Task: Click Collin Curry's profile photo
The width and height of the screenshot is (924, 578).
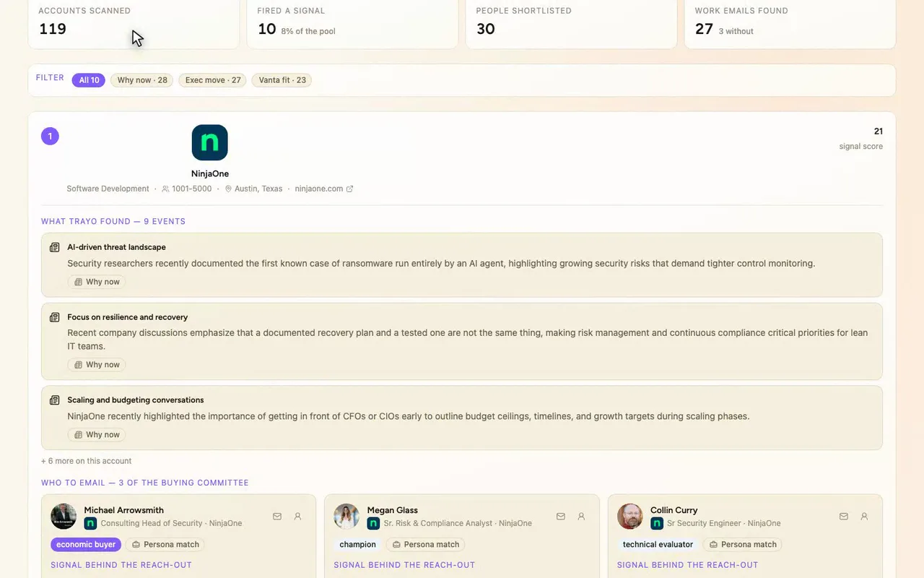Action: coord(630,517)
